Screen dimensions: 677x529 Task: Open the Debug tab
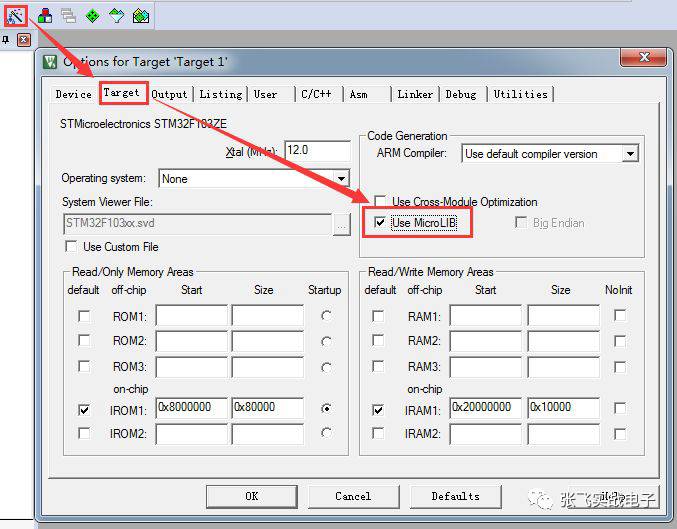(461, 94)
